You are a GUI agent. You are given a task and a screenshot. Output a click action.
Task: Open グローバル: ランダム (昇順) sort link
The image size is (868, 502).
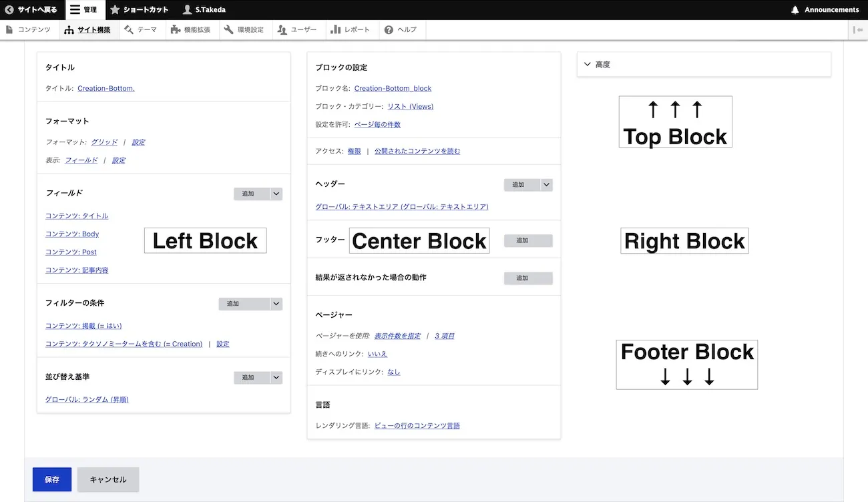coord(87,399)
